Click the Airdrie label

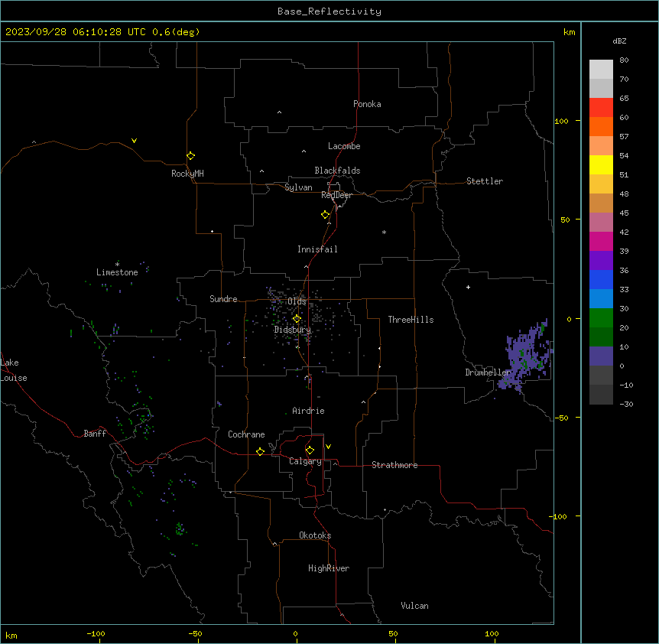pos(309,411)
